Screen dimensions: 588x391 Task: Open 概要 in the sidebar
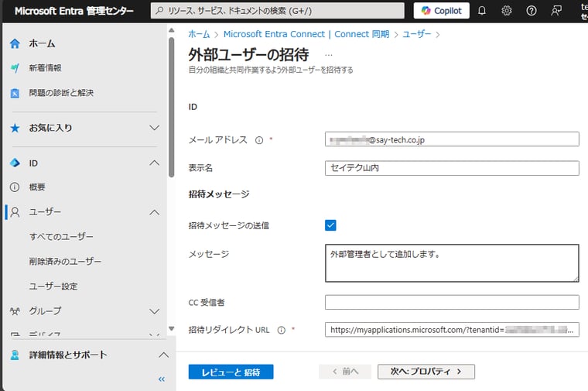37,187
